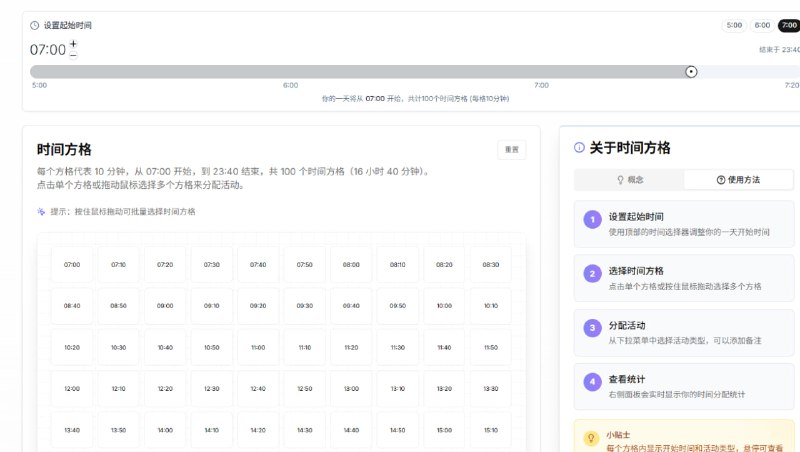This screenshot has width=800, height=452.
Task: Select the 08:50 time block
Action: point(118,306)
